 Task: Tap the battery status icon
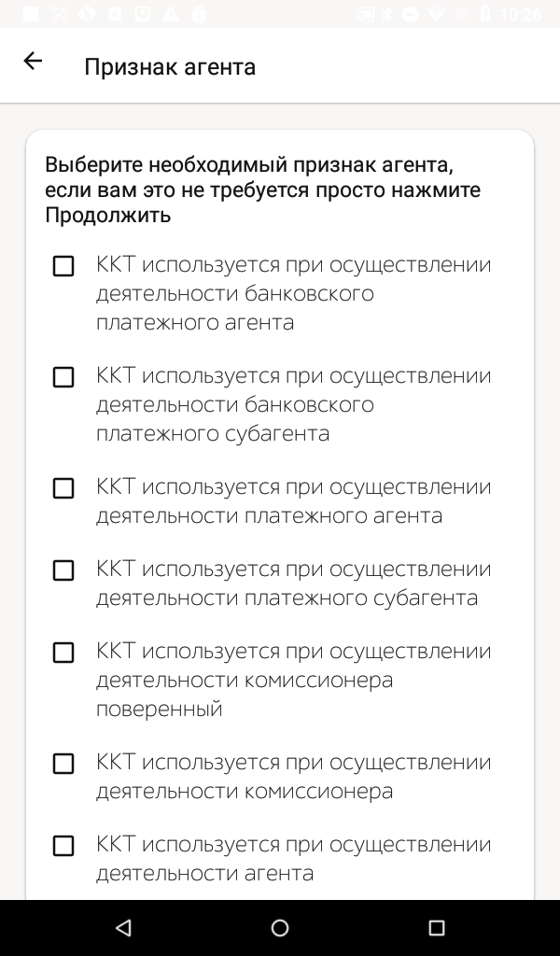[484, 14]
